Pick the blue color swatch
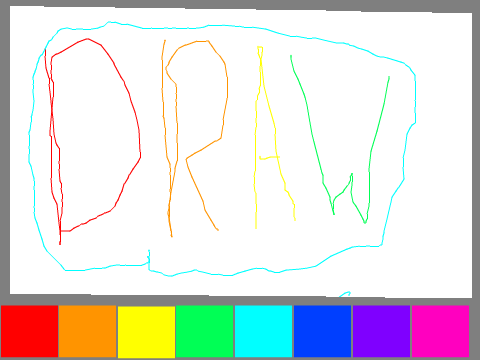This screenshot has height=360, width=480. point(323,331)
